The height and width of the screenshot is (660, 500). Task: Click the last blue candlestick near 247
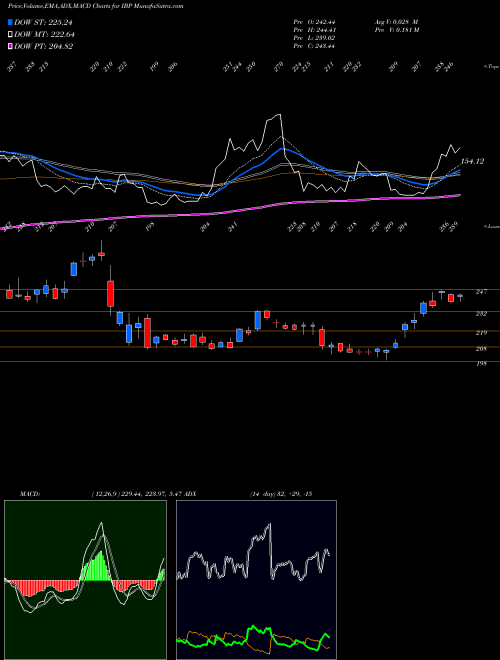click(460, 296)
